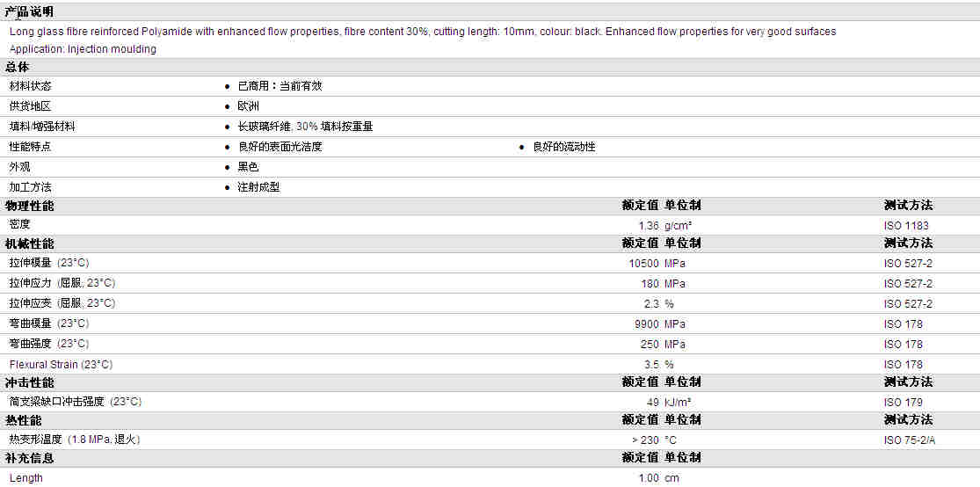Select the 'Long glass fibre reinforced Polyamide' description line
The height and width of the screenshot is (487, 980).
click(x=423, y=32)
